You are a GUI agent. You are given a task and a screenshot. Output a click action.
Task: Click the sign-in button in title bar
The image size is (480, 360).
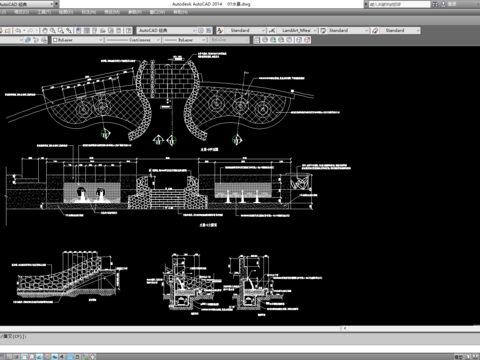(449, 4)
